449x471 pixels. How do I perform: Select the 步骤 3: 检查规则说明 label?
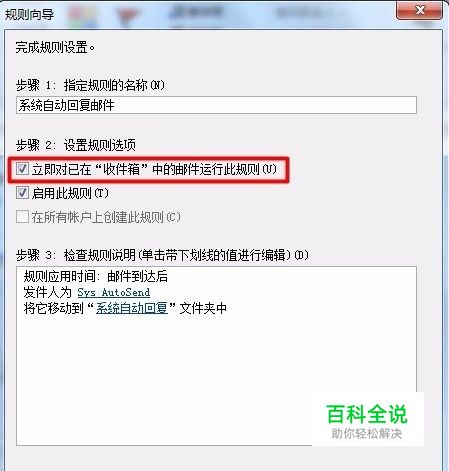pyautogui.click(x=162, y=255)
